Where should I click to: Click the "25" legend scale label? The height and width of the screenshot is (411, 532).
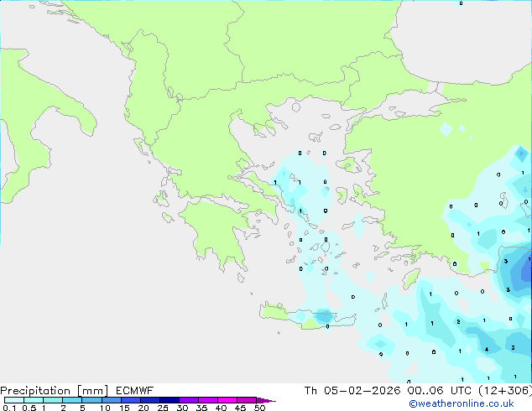pyautogui.click(x=163, y=408)
